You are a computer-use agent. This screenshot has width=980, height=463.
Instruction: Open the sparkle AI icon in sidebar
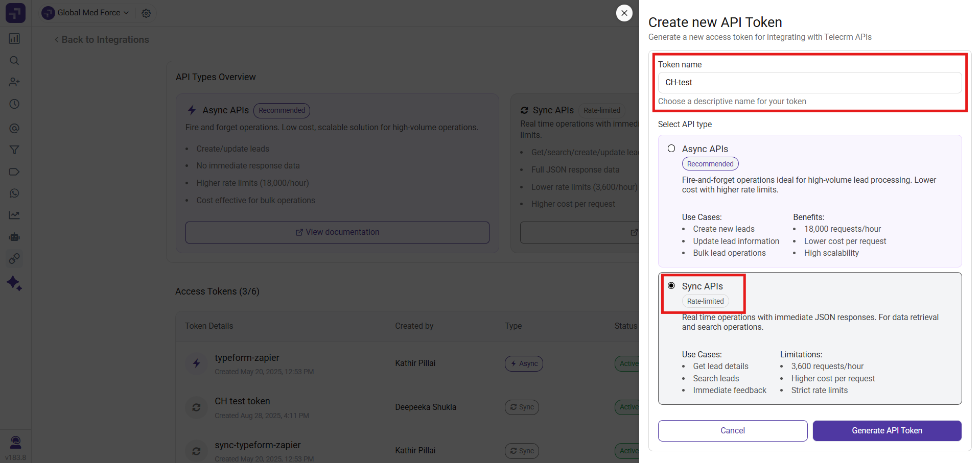point(14,283)
